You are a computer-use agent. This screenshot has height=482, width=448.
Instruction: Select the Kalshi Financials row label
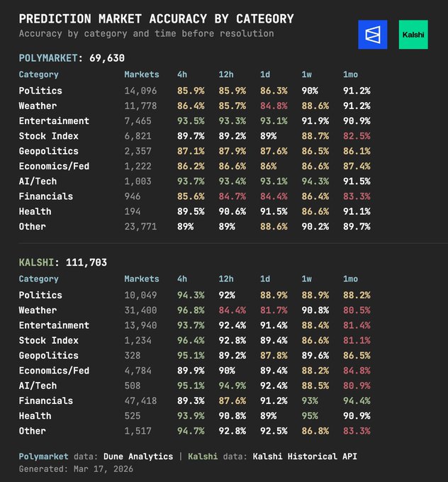click(45, 400)
